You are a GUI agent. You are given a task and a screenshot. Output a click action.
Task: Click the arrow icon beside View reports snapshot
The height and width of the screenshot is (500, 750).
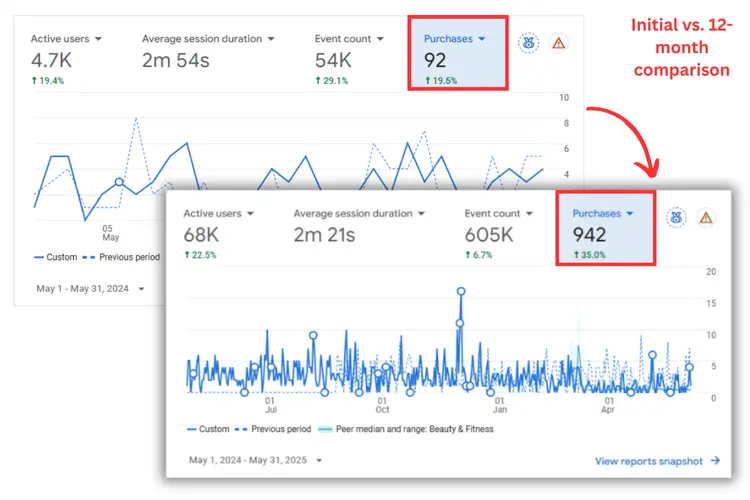click(x=715, y=460)
